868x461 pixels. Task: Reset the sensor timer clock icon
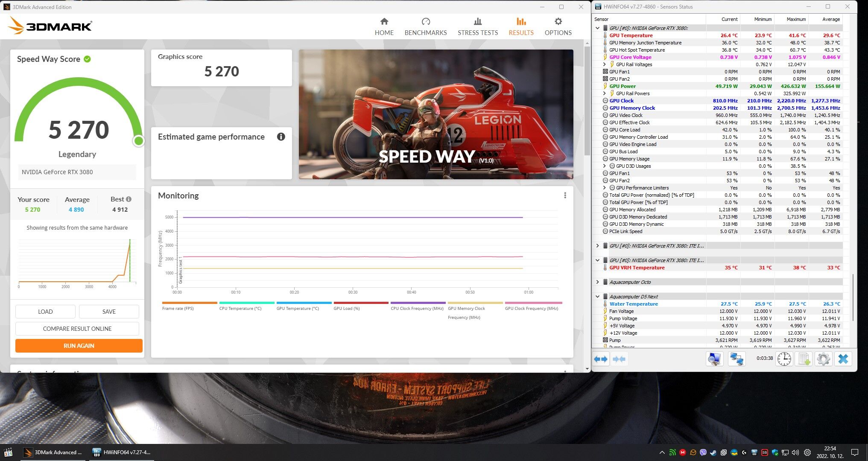784,359
